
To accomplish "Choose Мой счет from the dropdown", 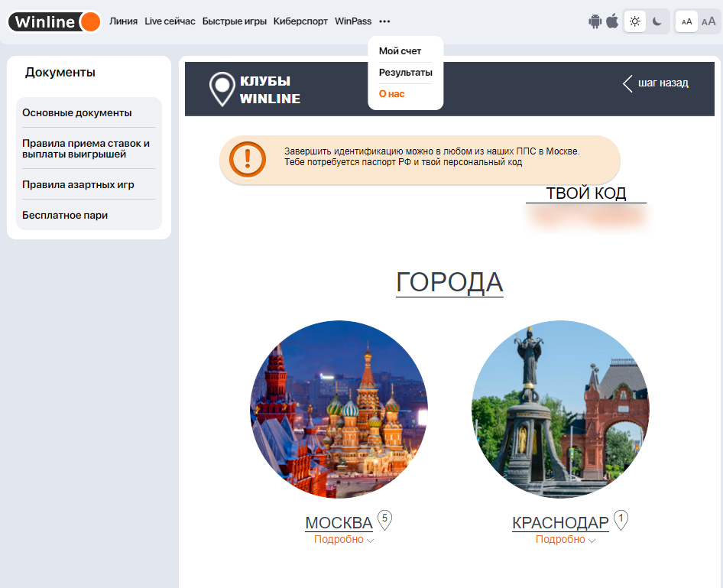I will [400, 51].
